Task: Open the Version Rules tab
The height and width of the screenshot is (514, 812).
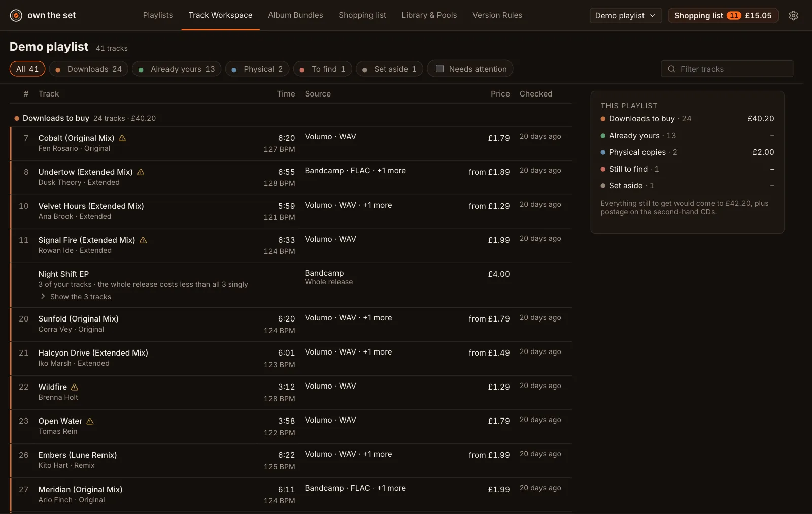Action: [x=497, y=15]
